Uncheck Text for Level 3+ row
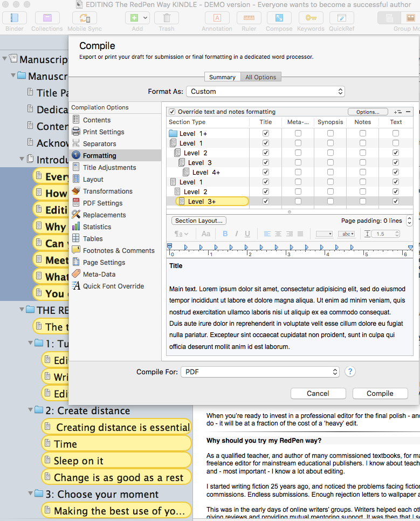Screen dimensions: 420x521 [395, 201]
